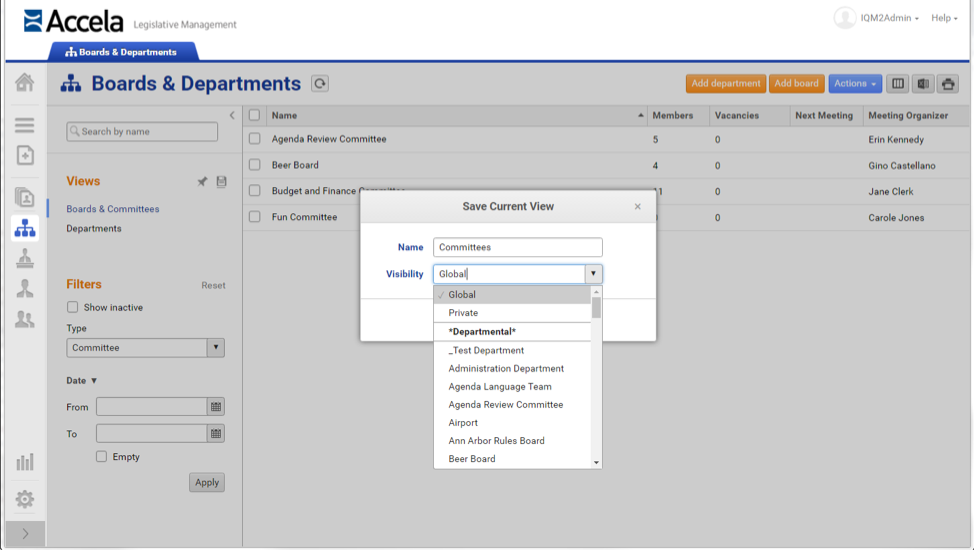Click the Apply filters button

tap(207, 482)
